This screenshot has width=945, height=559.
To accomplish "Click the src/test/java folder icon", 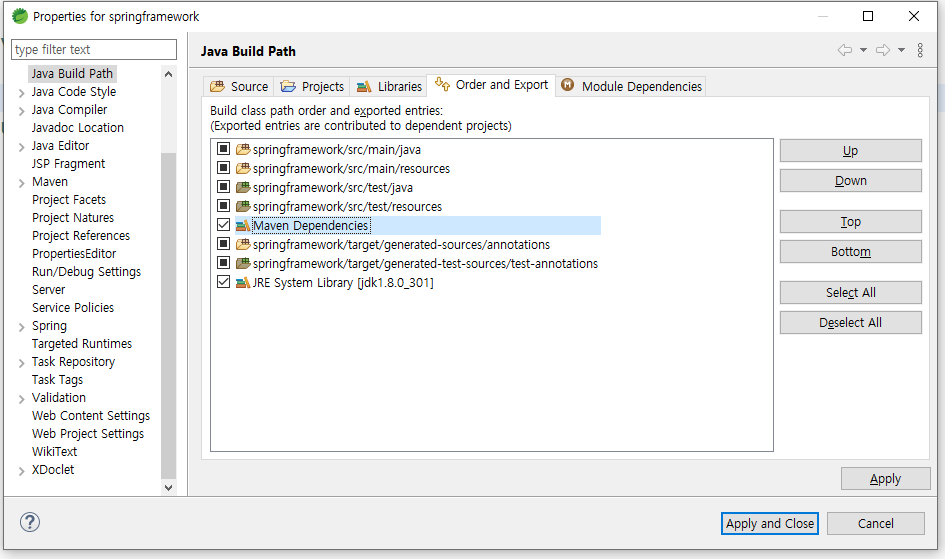I will [x=243, y=187].
